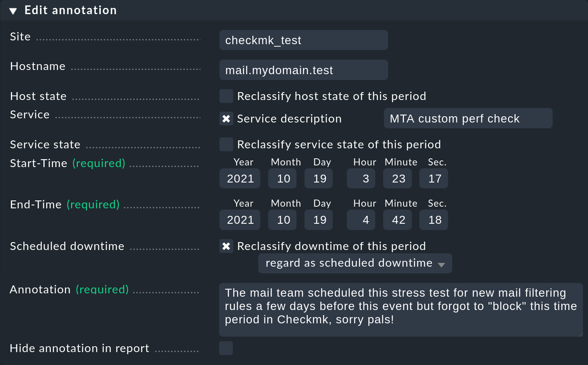The height and width of the screenshot is (365, 588).
Task: Enable Reclassify host state of this period
Action: click(226, 96)
